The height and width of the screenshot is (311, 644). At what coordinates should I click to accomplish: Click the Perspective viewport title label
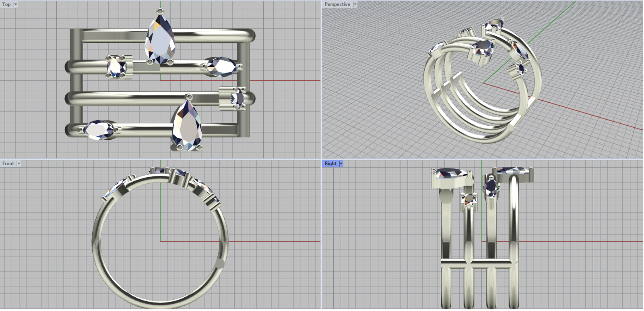[x=337, y=4]
